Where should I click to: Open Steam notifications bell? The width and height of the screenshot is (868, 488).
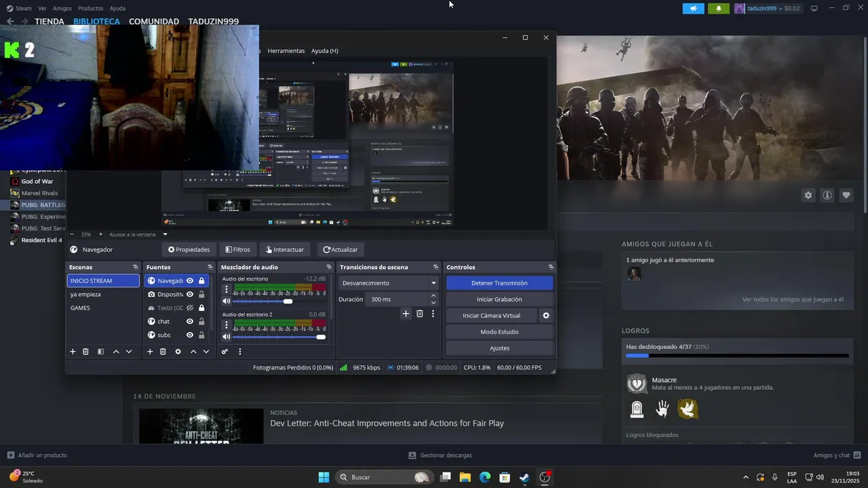pyautogui.click(x=719, y=8)
